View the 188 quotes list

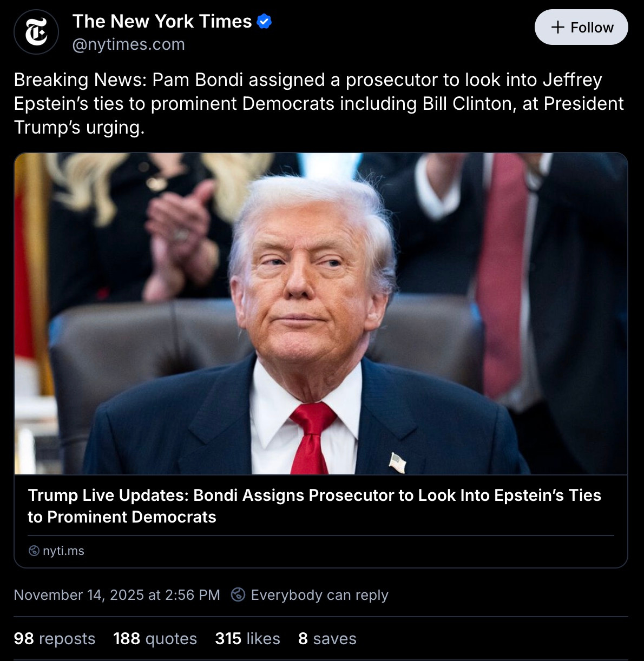tap(155, 638)
